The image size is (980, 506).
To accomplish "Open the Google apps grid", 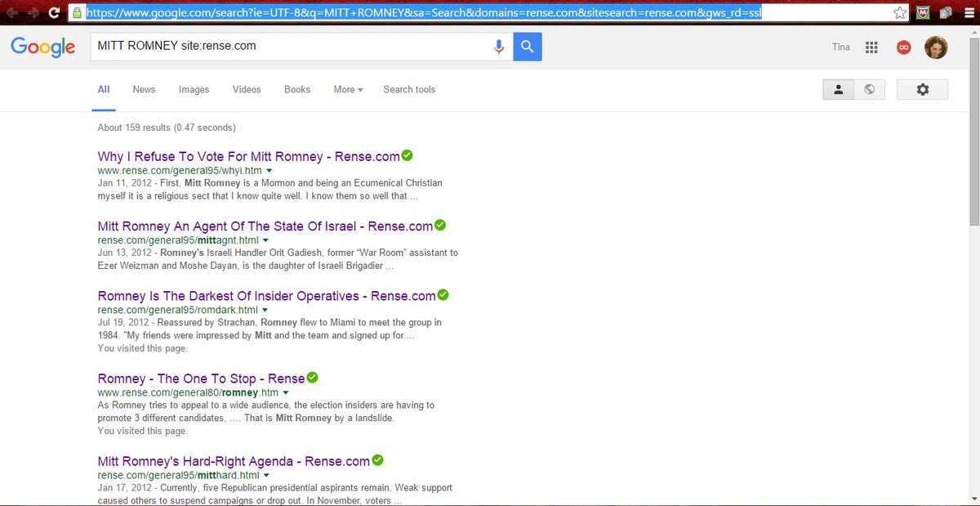I will point(871,47).
